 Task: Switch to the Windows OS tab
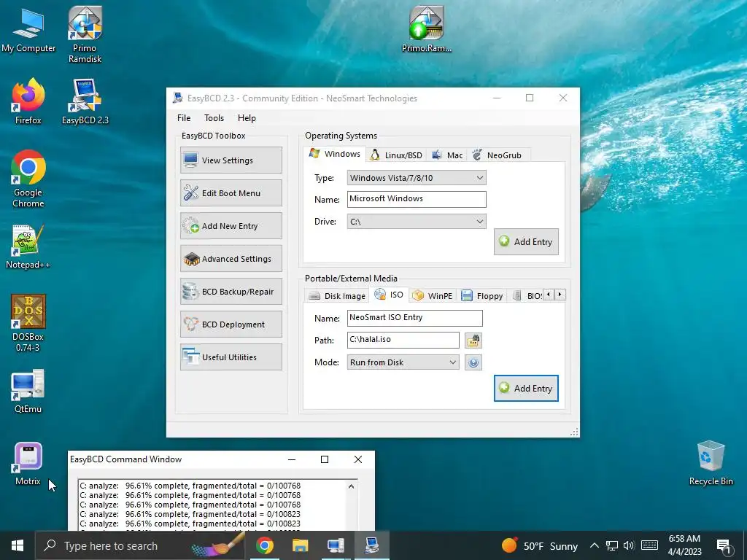[x=334, y=154]
